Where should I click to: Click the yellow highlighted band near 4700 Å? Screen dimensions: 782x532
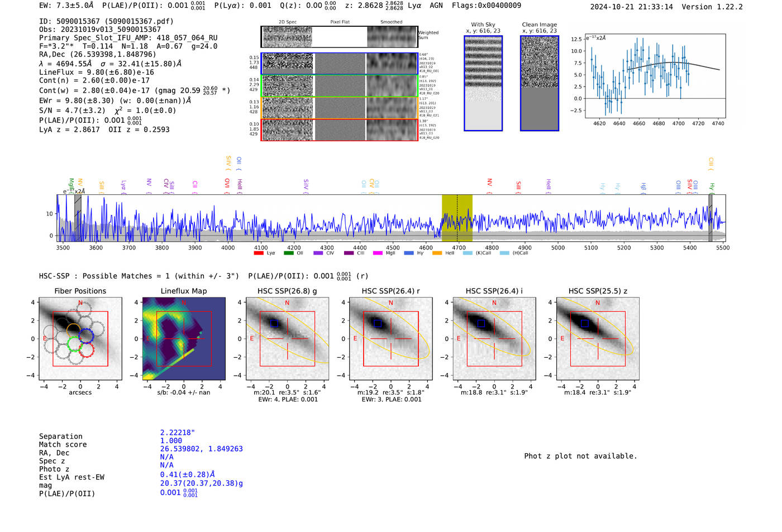[457, 218]
